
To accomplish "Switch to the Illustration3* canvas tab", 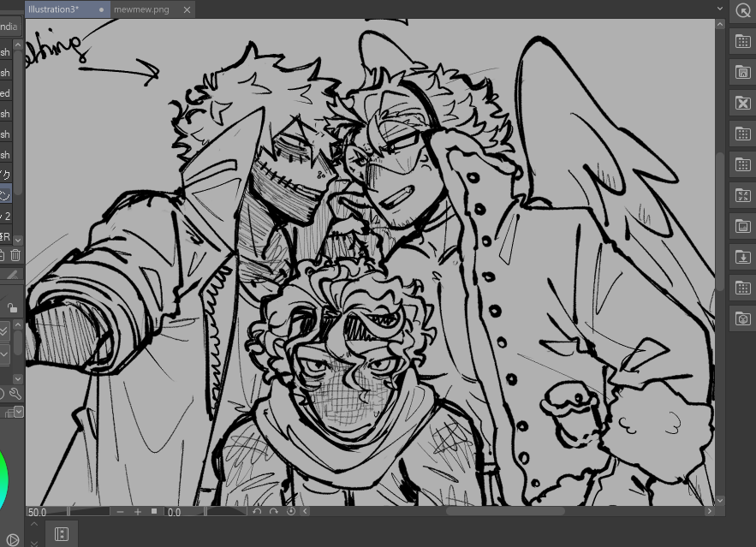I will click(67, 9).
